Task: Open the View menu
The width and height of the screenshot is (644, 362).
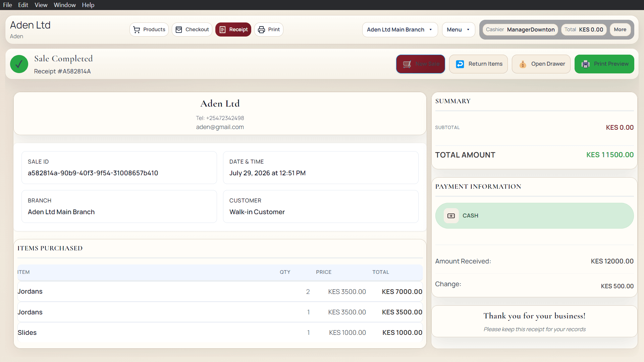Action: 41,5
